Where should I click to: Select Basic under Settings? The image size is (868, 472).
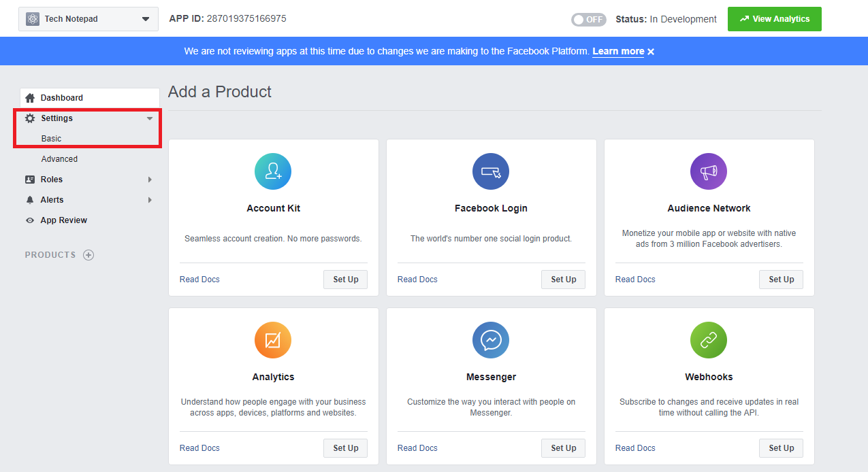click(51, 139)
